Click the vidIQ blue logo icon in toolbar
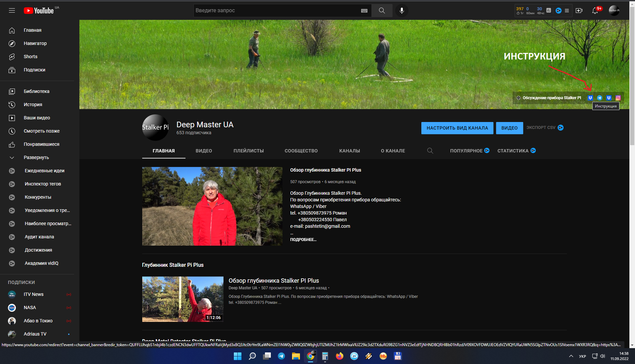635x364 pixels. point(559,11)
